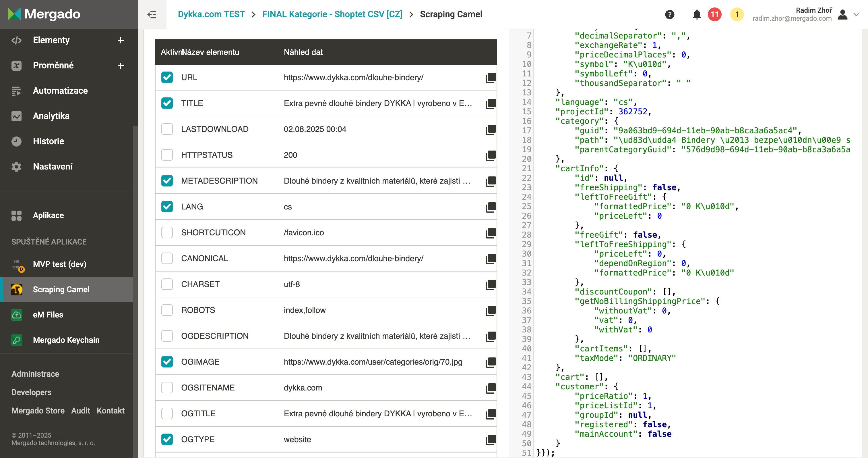This screenshot has width=868, height=458.
Task: Go to Dykka.com TEST breadcrumb link
Action: pos(211,14)
